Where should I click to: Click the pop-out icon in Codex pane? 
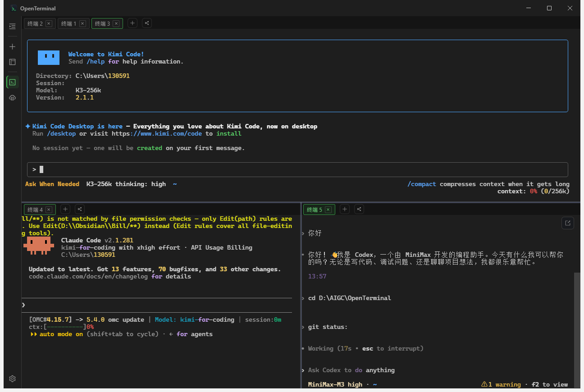coord(568,223)
